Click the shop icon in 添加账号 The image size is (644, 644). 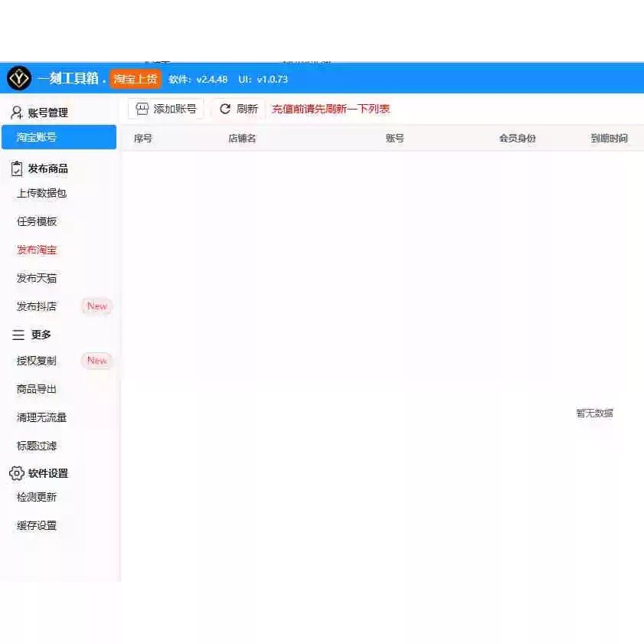pos(142,109)
